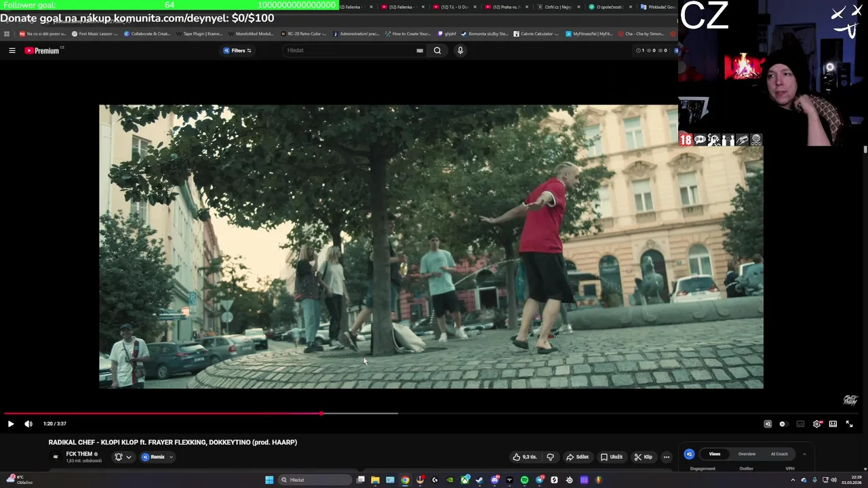Open the taskbar clock showing 22:29

(851, 480)
